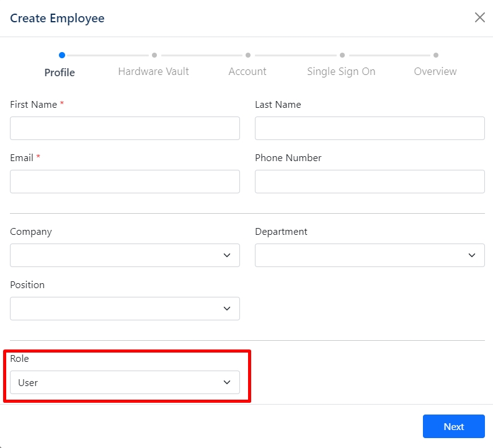Jump to the Overview step label
The image size is (493, 448).
pyautogui.click(x=435, y=71)
